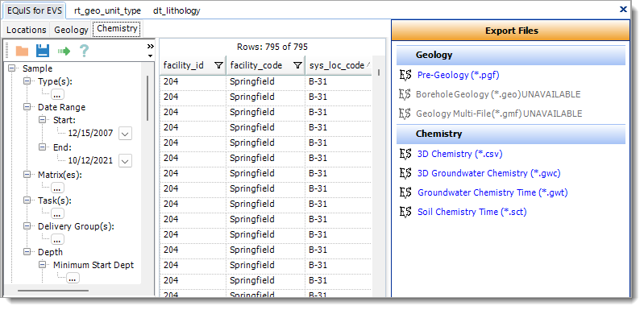Select the Chemistry tab
The width and height of the screenshot is (644, 310).
(x=117, y=29)
